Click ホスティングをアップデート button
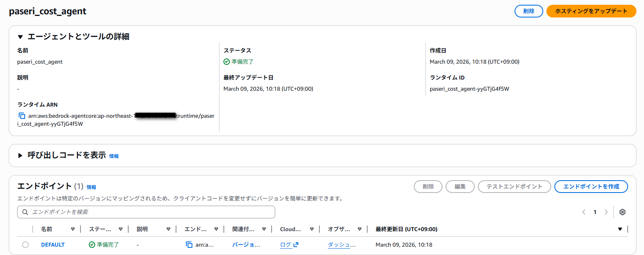The width and height of the screenshot is (644, 255). pos(591,11)
